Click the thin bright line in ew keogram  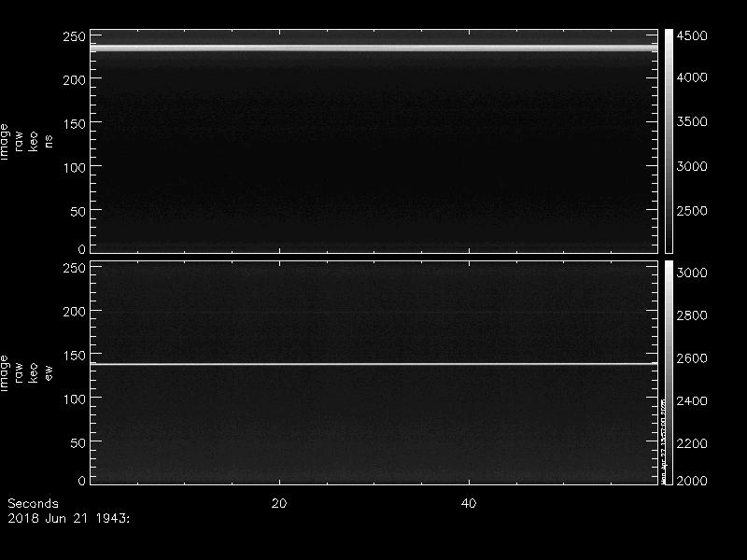pyautogui.click(x=374, y=364)
